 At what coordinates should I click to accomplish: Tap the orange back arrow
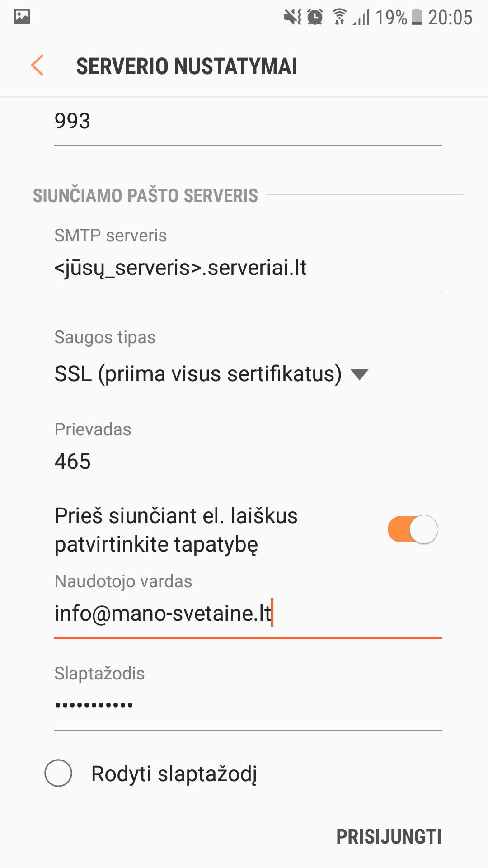point(38,66)
